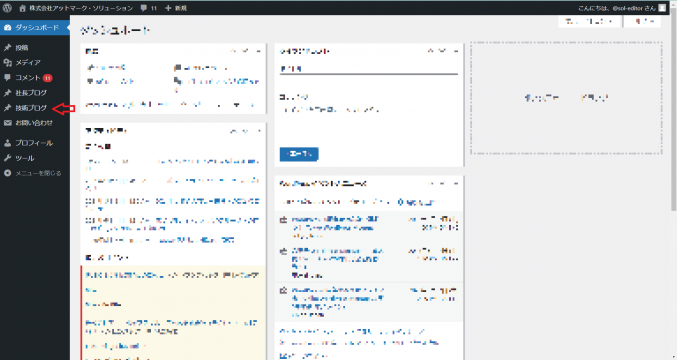677x360 pixels.
Task: Click the third event icon in events list
Action: point(284,291)
